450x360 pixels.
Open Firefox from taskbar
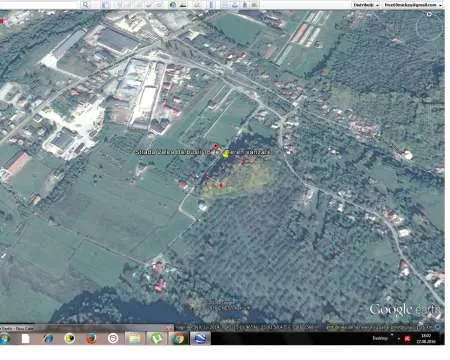click(91, 339)
